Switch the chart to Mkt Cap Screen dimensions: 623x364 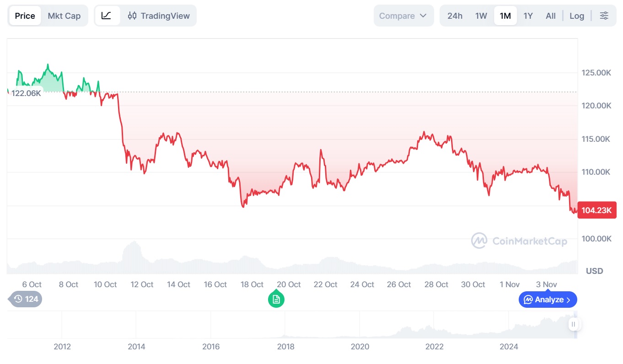pyautogui.click(x=64, y=15)
